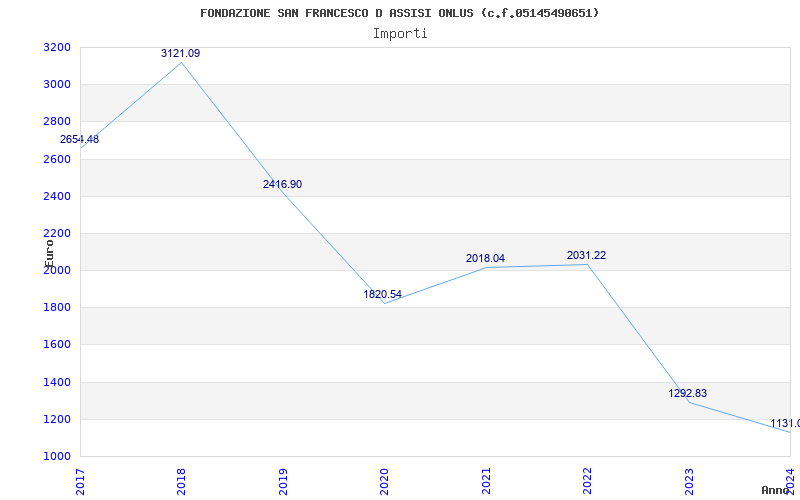Click the 3000 y-axis tick label
This screenshot has height=500, width=800.
point(57,85)
